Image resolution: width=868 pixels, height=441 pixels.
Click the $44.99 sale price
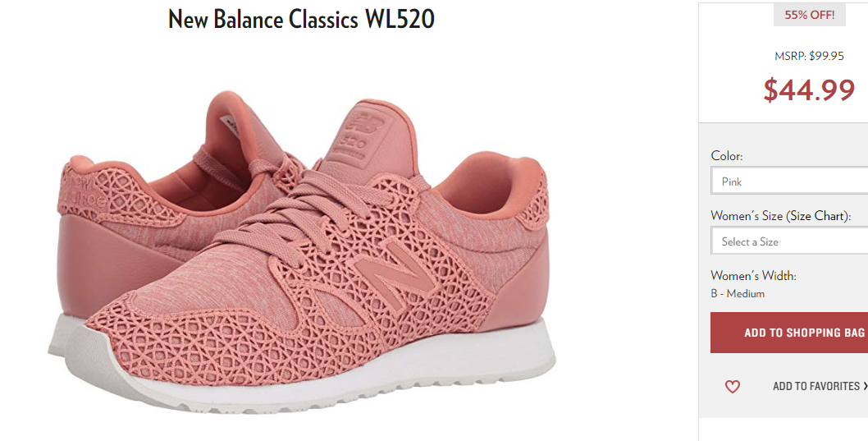(809, 90)
